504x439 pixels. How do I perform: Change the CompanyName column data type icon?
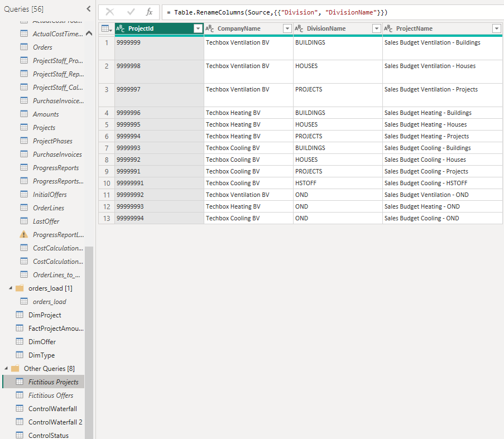click(209, 28)
